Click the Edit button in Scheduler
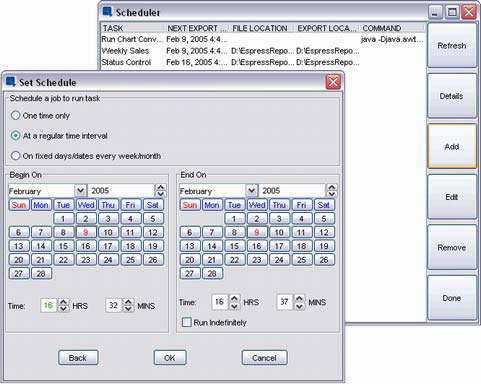Viewport: 481px width, 384px height. [x=452, y=197]
